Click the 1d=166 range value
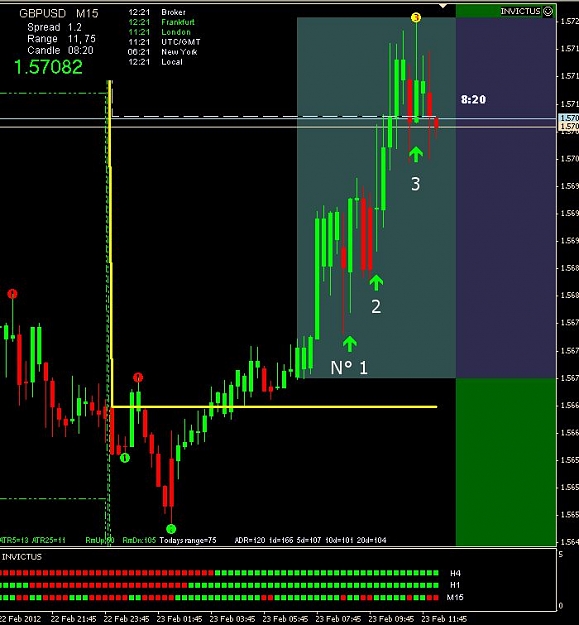 pos(281,540)
